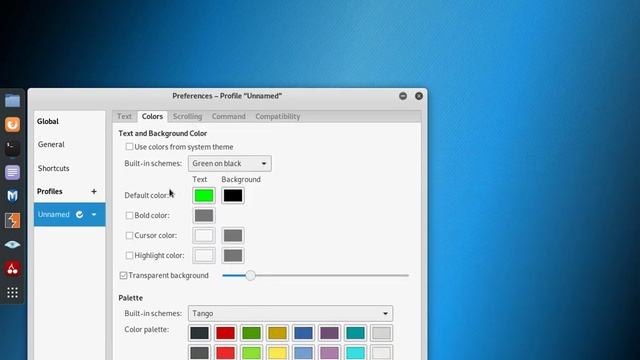This screenshot has width=640, height=360.
Task: Launch the orange Firefox icon in dock
Action: point(12,124)
